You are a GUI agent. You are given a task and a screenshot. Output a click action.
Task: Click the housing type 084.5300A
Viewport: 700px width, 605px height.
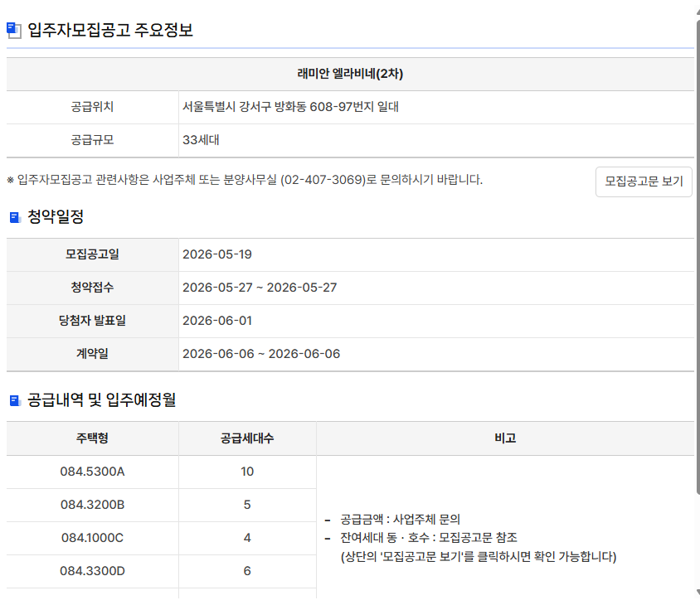[92, 472]
